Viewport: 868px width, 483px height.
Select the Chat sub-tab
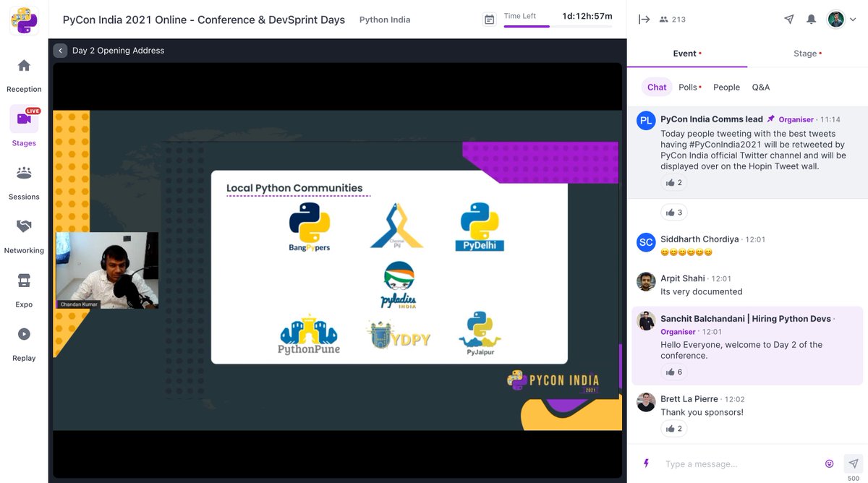(x=657, y=87)
